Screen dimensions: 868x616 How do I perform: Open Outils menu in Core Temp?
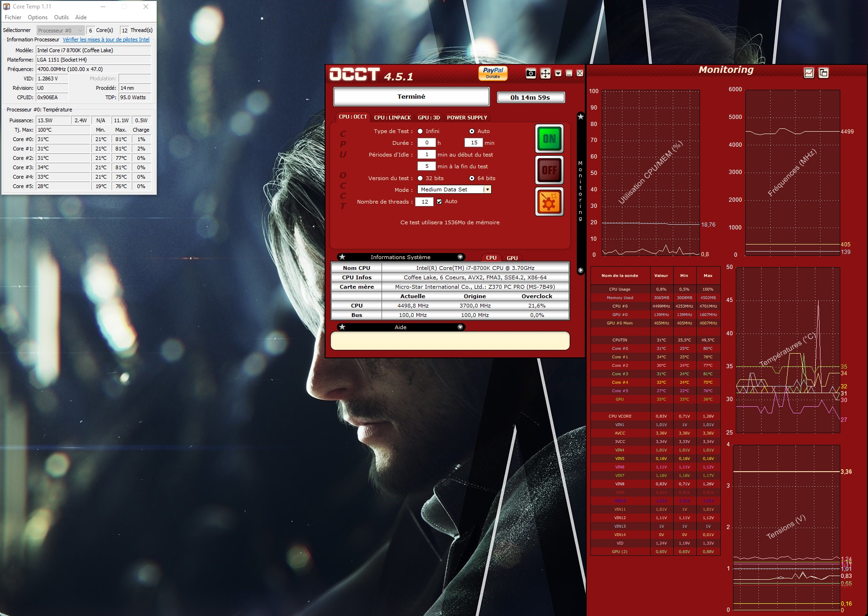point(61,17)
